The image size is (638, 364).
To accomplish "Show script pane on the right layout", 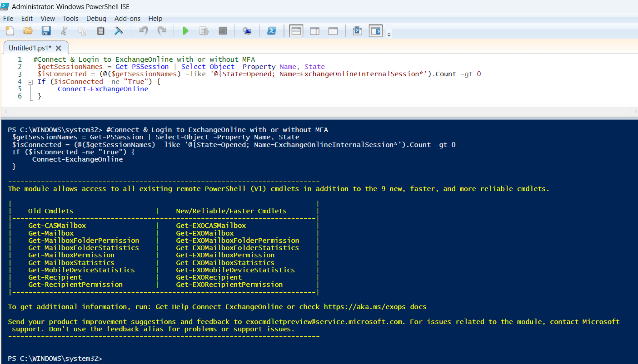I will point(314,31).
